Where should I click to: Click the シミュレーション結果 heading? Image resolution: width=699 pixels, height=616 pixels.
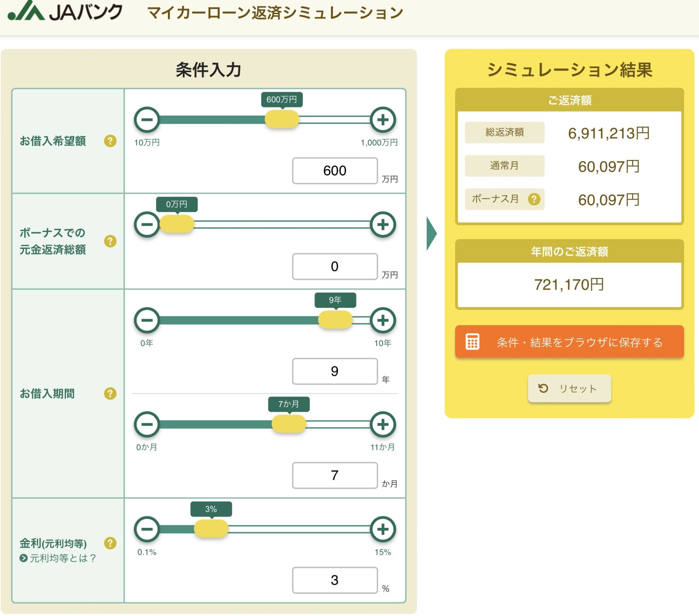coord(569,70)
